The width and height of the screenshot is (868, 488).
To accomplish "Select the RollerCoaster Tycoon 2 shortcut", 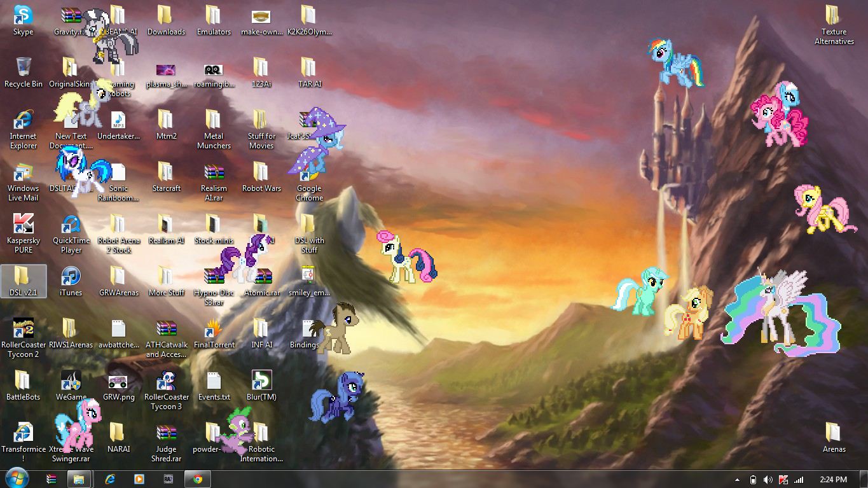I will coord(24,338).
